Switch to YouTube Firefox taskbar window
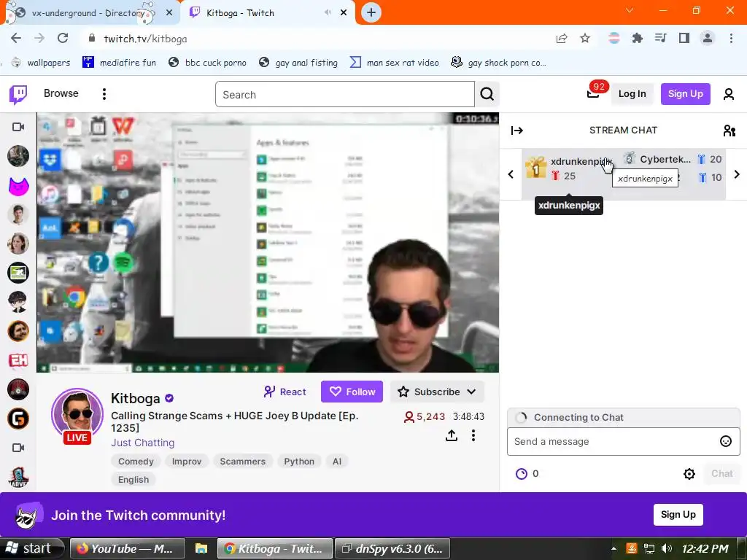The width and height of the screenshot is (747, 560). click(127, 548)
